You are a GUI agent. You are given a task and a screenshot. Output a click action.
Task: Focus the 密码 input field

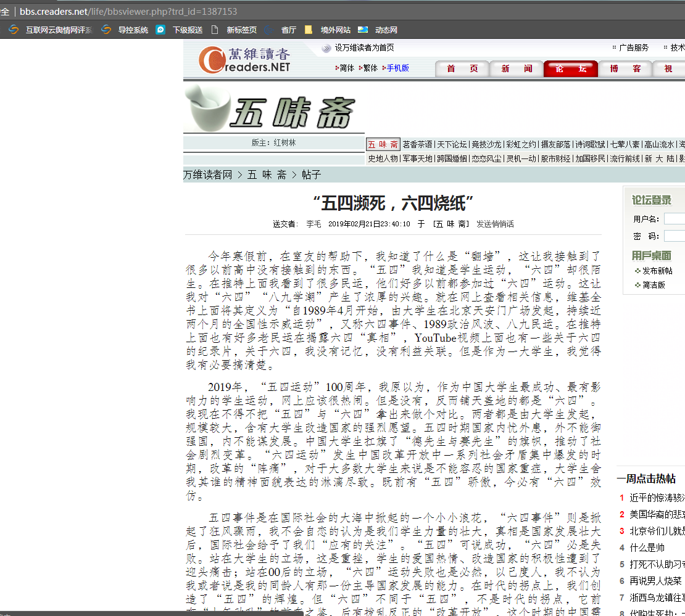(675, 236)
